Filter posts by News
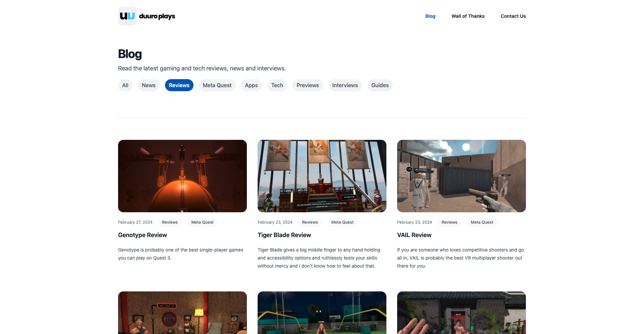This screenshot has height=334, width=644. [x=149, y=85]
